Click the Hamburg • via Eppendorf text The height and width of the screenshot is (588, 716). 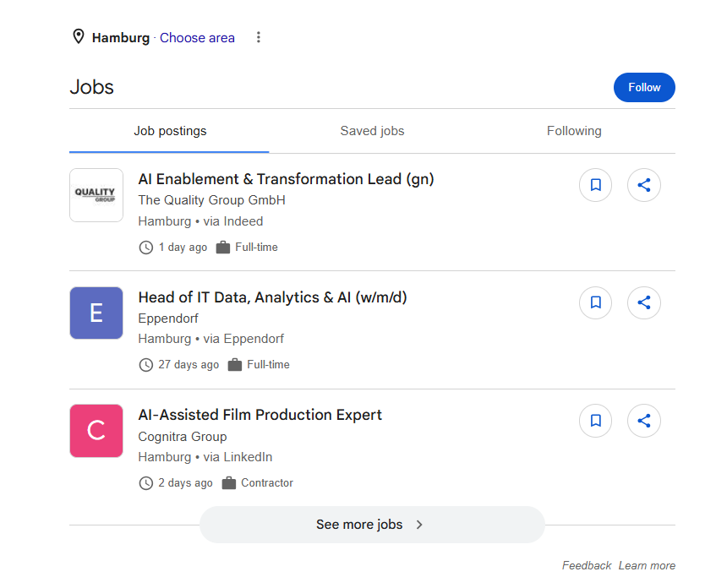[x=211, y=339]
